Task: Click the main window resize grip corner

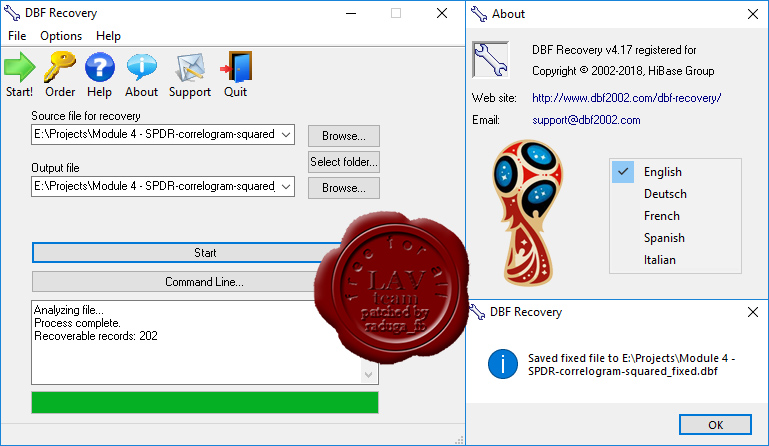Action: (459, 440)
